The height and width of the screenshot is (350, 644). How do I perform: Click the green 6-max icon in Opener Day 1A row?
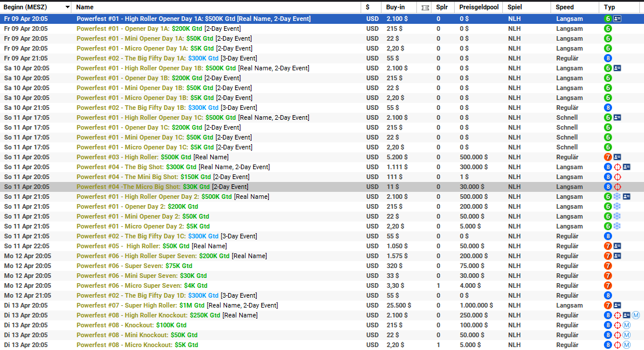(608, 29)
